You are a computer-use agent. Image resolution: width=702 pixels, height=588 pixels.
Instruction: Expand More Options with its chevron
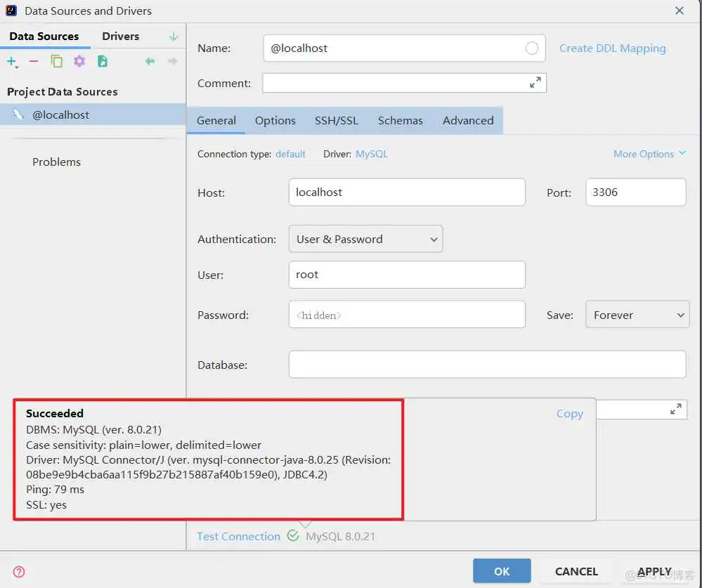(x=680, y=154)
